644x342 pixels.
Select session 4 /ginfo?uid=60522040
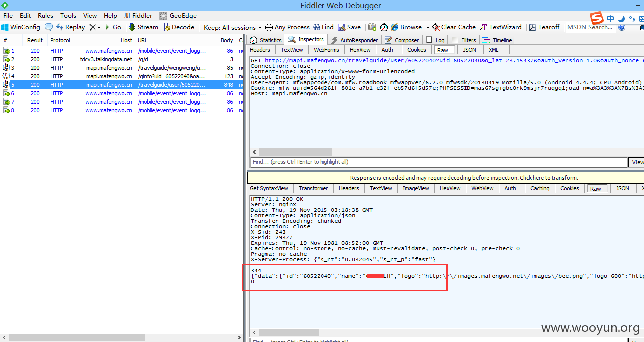(122, 76)
